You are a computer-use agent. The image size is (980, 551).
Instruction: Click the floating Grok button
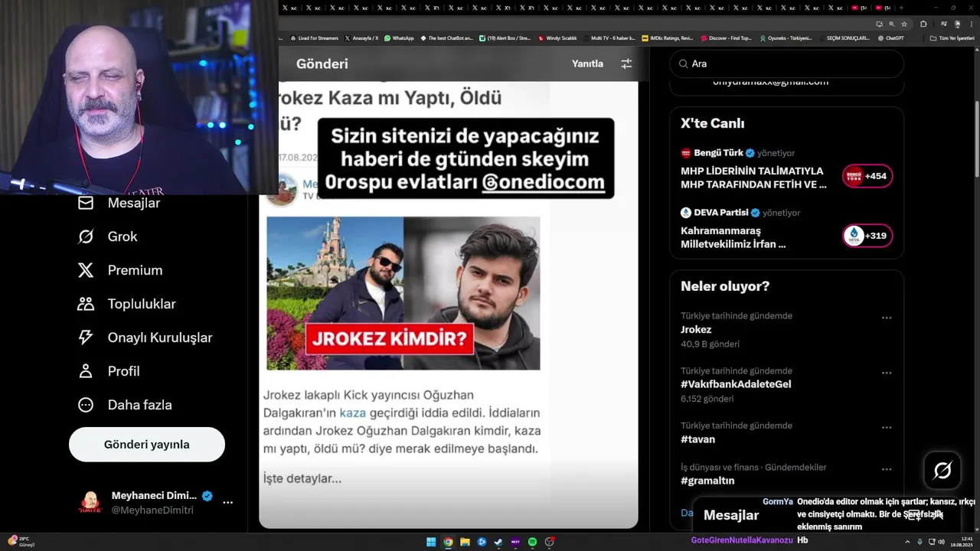942,471
